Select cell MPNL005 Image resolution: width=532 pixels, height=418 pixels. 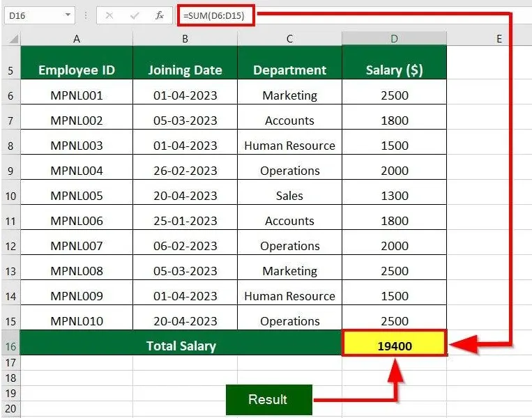coord(77,192)
